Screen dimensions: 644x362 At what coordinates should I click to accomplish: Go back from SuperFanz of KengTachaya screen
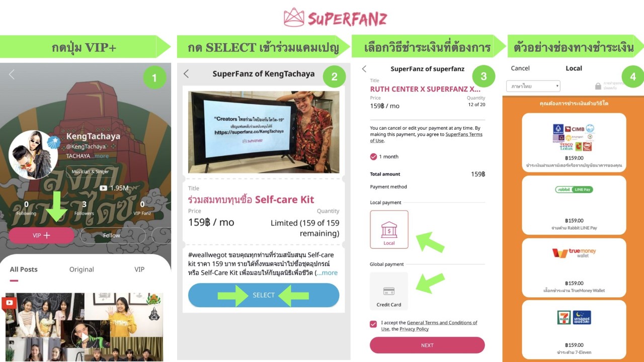[x=186, y=74]
